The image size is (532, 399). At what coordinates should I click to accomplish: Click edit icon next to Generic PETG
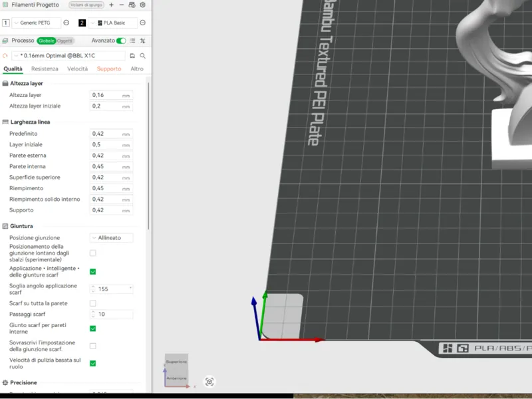pyautogui.click(x=66, y=23)
